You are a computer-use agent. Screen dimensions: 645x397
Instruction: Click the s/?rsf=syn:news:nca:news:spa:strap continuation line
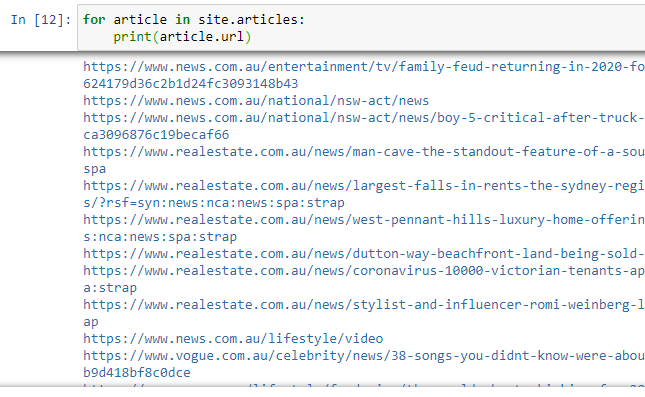click(x=213, y=203)
